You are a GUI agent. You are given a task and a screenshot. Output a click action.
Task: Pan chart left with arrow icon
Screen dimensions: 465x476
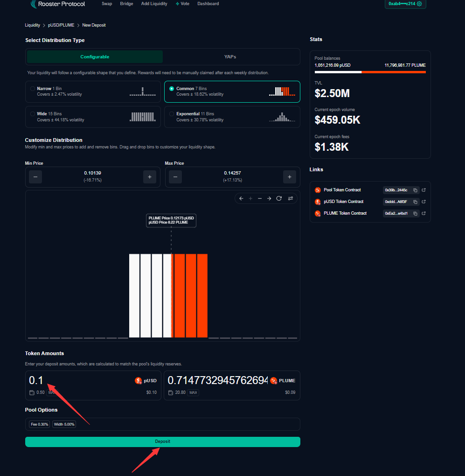(241, 198)
